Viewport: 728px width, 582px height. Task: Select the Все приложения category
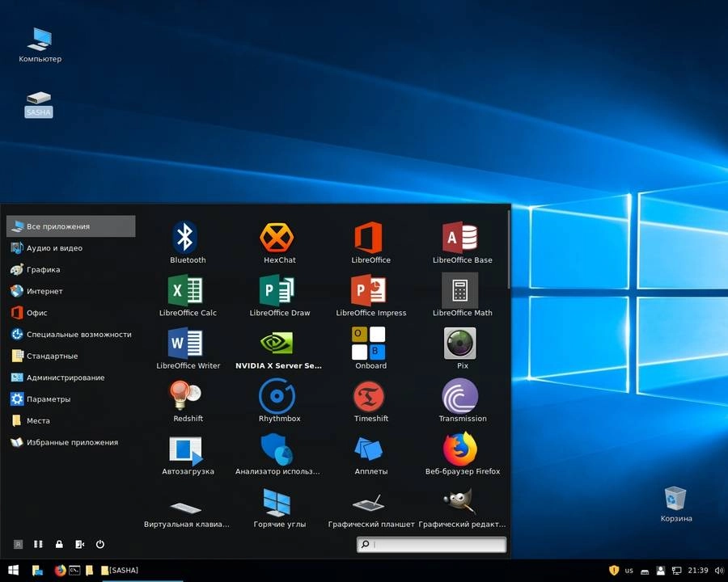click(71, 226)
